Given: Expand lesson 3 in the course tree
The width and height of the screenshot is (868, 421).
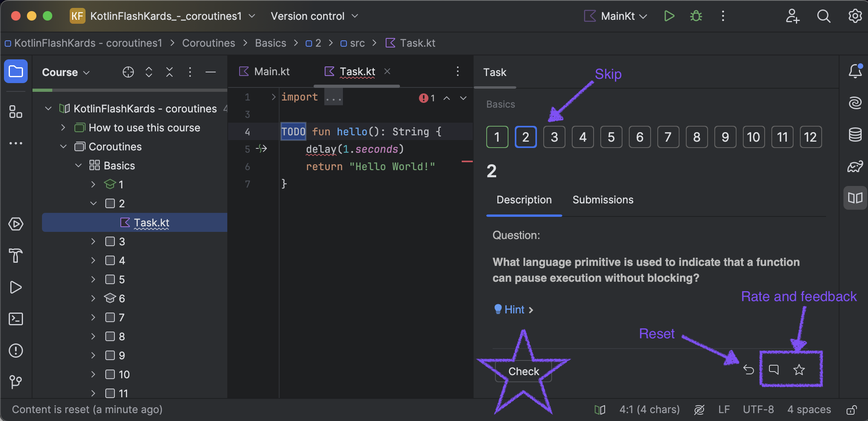Looking at the screenshot, I should [93, 241].
